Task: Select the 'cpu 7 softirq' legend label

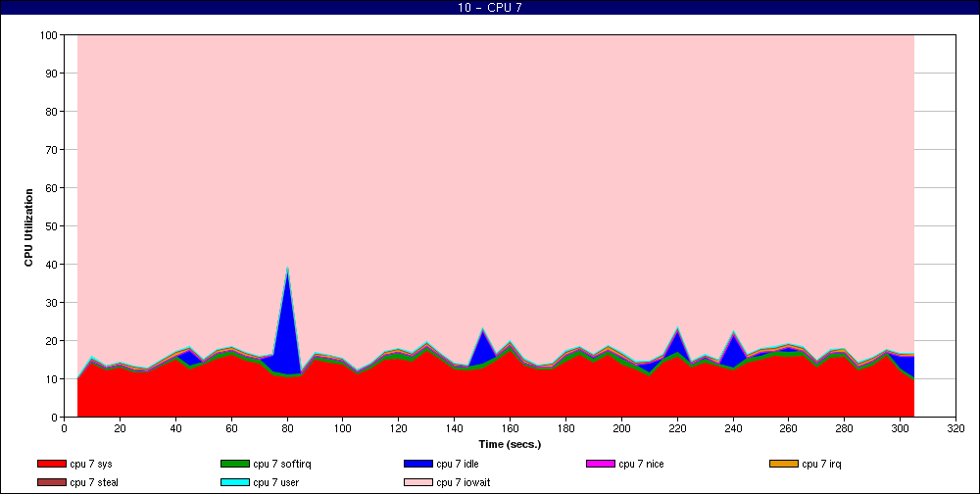Action: (282, 464)
